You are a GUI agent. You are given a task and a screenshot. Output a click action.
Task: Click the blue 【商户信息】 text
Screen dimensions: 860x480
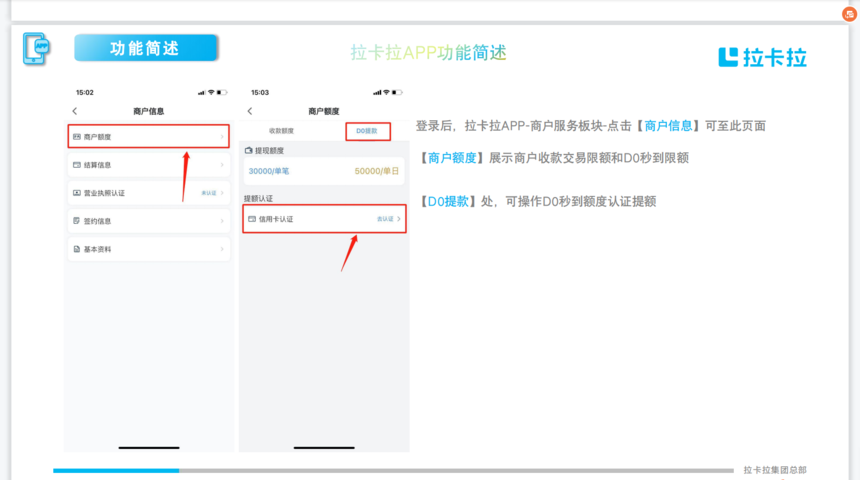(668, 126)
